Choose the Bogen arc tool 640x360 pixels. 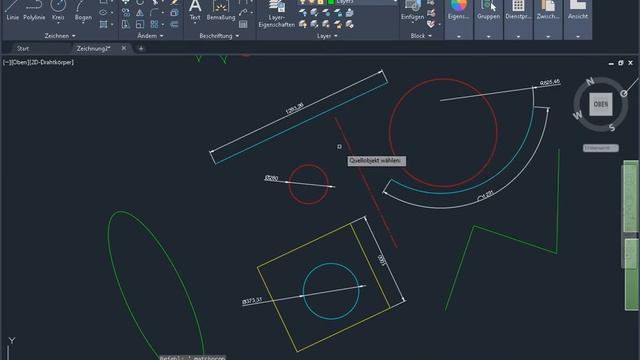click(x=83, y=10)
